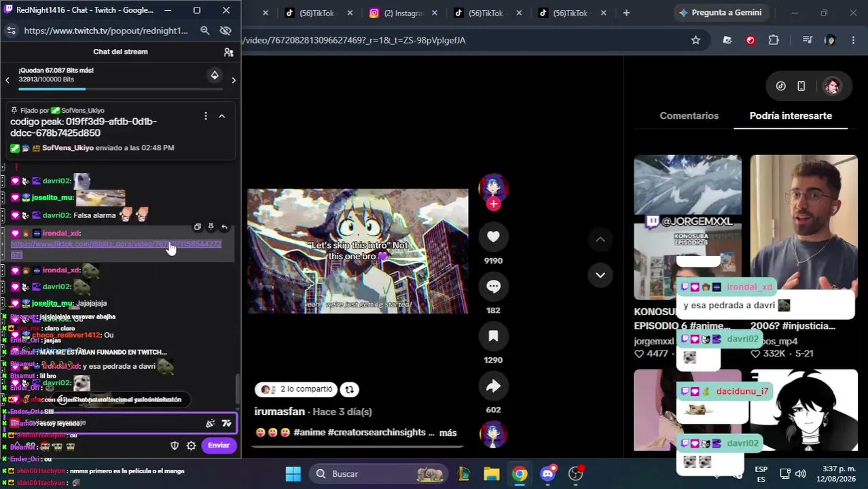Screen dimensions: 868x489
Task: Open Chrome profile avatar in toolbar
Action: 830,40
